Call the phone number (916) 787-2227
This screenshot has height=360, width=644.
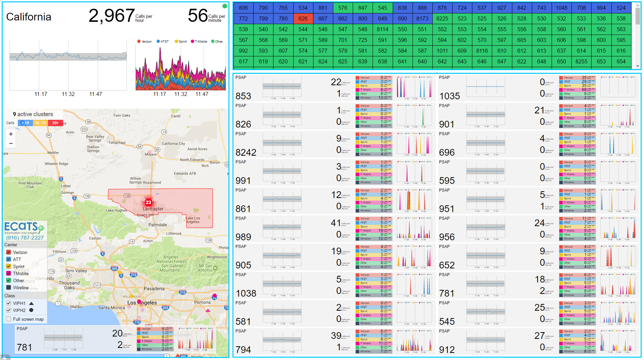pos(24,238)
